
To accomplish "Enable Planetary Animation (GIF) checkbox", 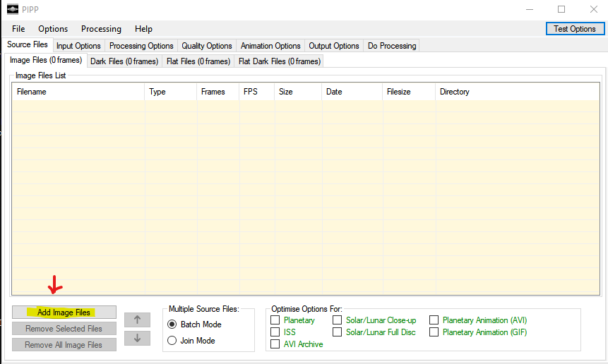I will (x=434, y=332).
